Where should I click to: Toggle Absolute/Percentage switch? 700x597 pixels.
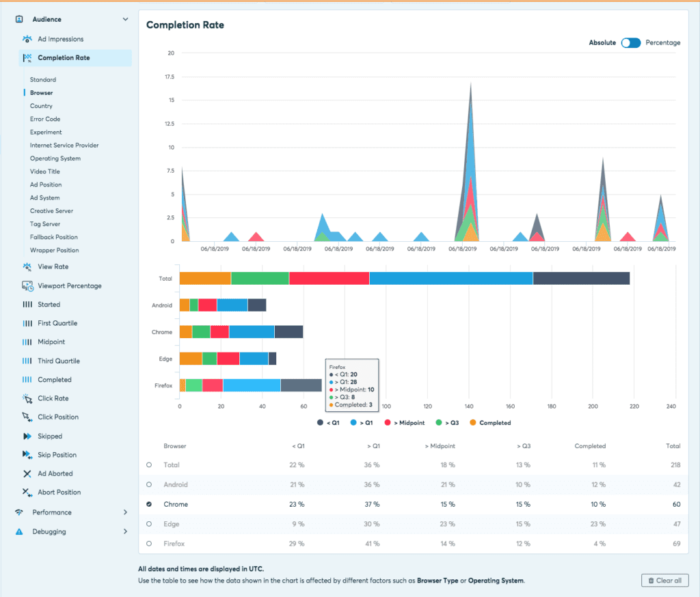point(631,43)
